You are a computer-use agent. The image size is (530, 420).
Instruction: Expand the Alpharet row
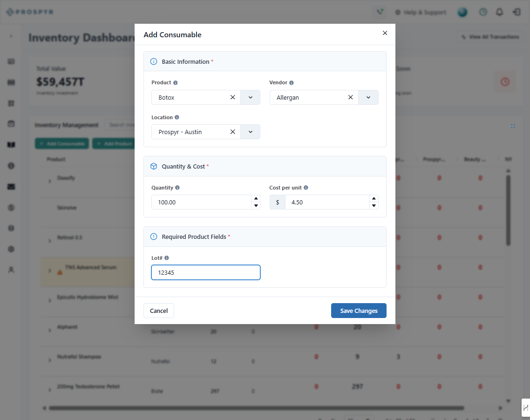(50, 330)
